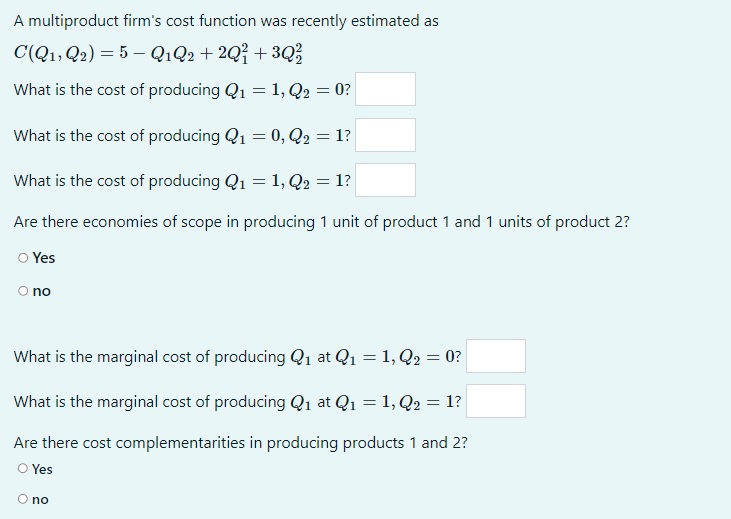Click the 'no' label under economies of scope
Viewport: 731px width, 519px height.
click(41, 291)
